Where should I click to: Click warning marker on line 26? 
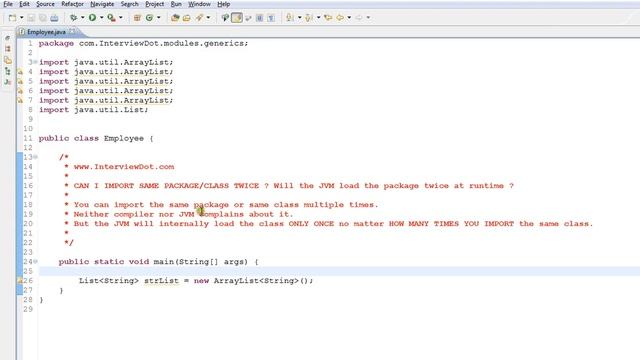(x=20, y=280)
